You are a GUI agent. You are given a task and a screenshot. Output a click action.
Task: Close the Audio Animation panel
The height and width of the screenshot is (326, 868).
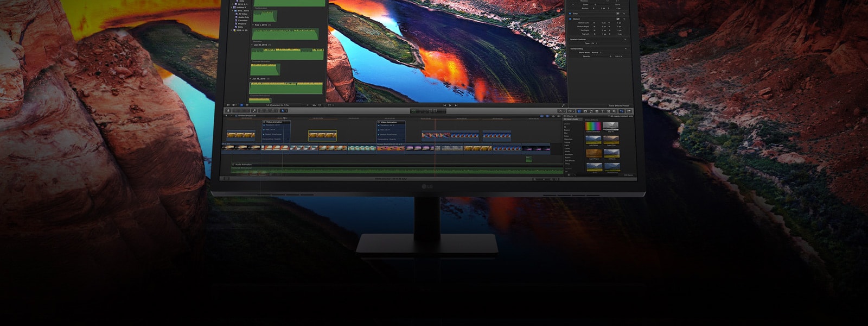(233, 165)
